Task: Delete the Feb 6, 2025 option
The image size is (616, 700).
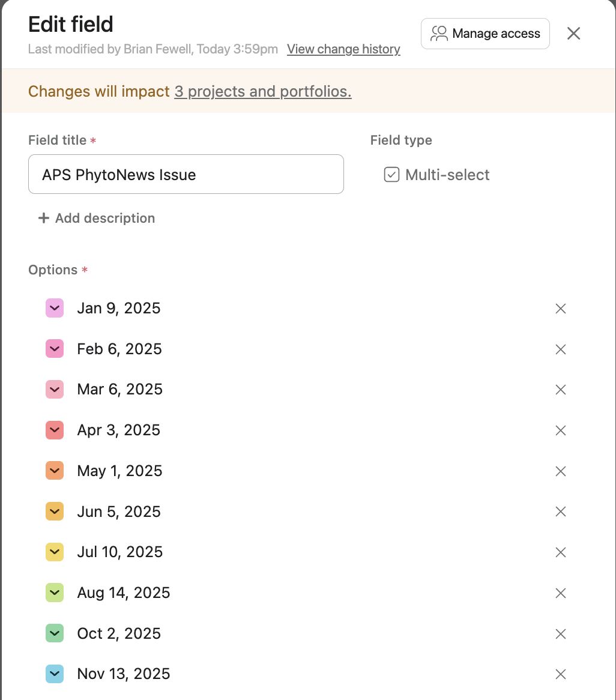Action: [x=560, y=349]
